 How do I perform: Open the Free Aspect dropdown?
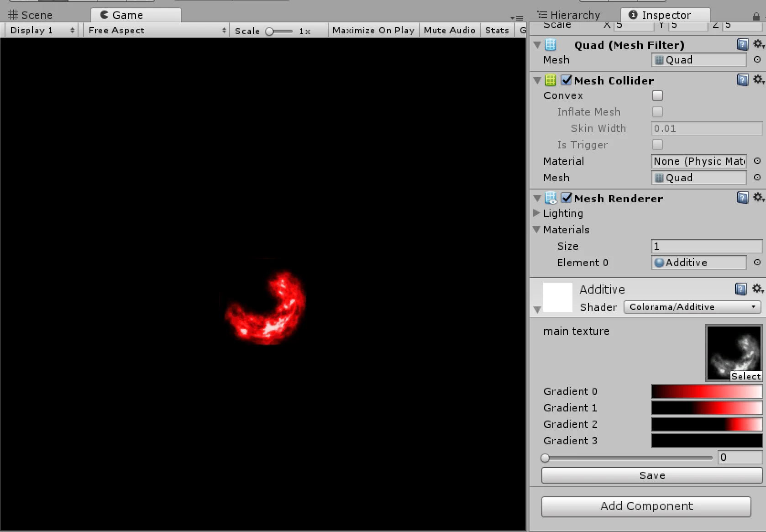157,31
